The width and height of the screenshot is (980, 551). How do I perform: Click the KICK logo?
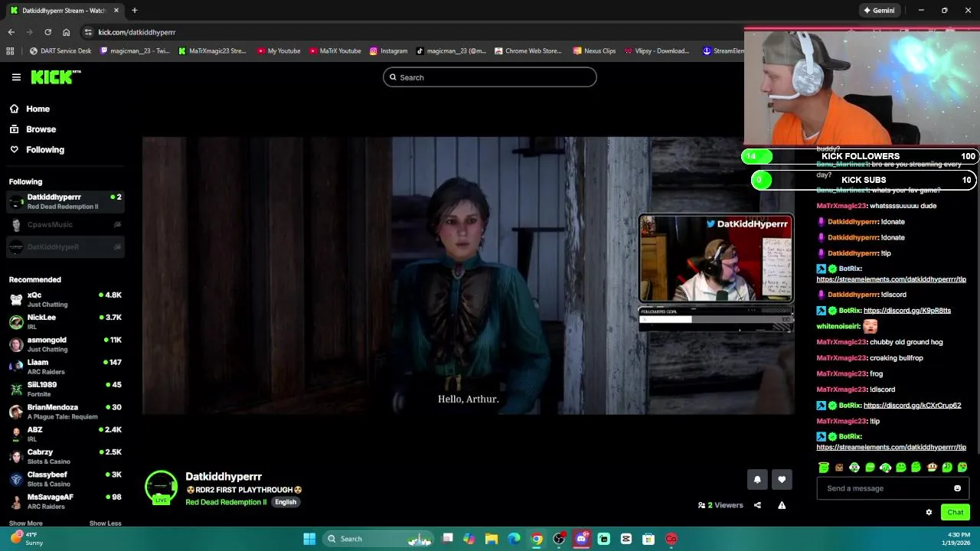pyautogui.click(x=56, y=77)
